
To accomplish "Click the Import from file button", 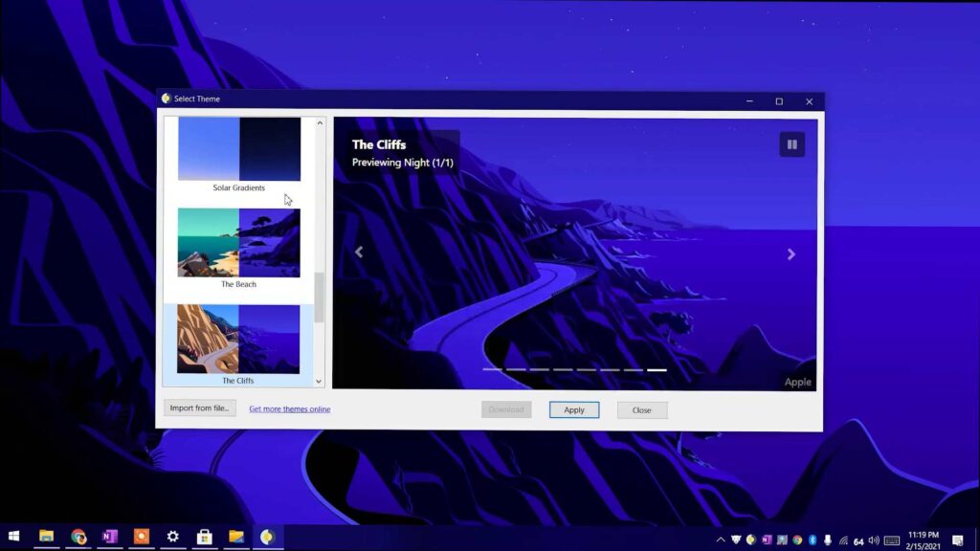I will click(199, 408).
